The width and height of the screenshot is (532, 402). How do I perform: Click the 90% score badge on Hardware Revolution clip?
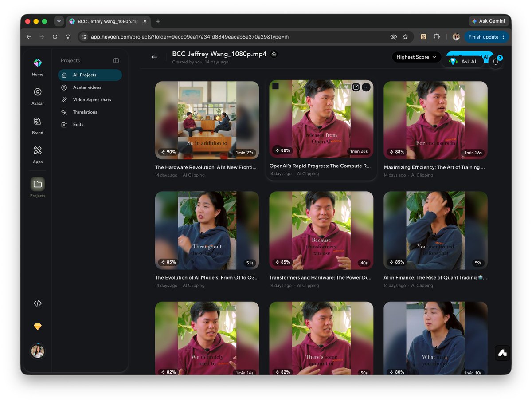pyautogui.click(x=168, y=152)
